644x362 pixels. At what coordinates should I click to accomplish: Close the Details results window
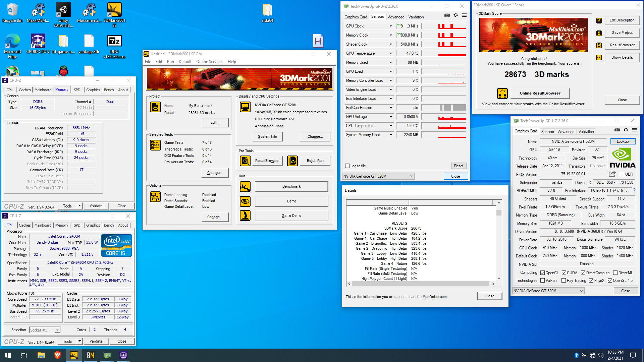click(490, 296)
